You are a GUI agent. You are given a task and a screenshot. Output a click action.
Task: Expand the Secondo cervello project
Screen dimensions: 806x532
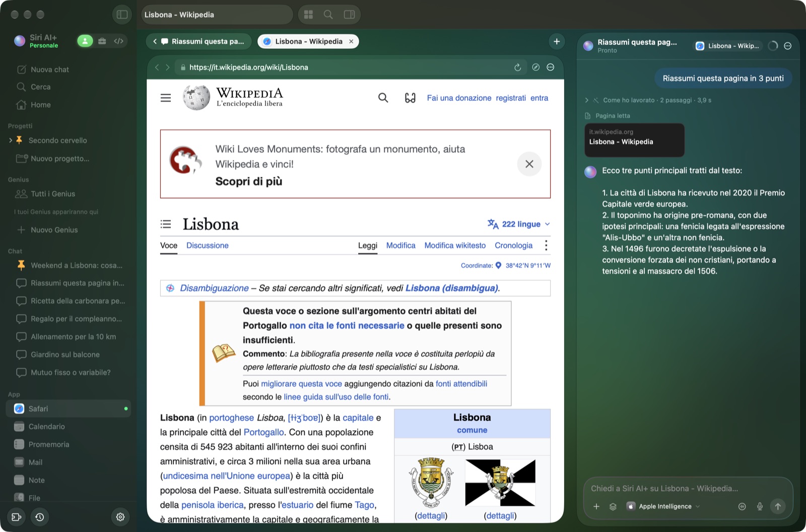tap(11, 140)
